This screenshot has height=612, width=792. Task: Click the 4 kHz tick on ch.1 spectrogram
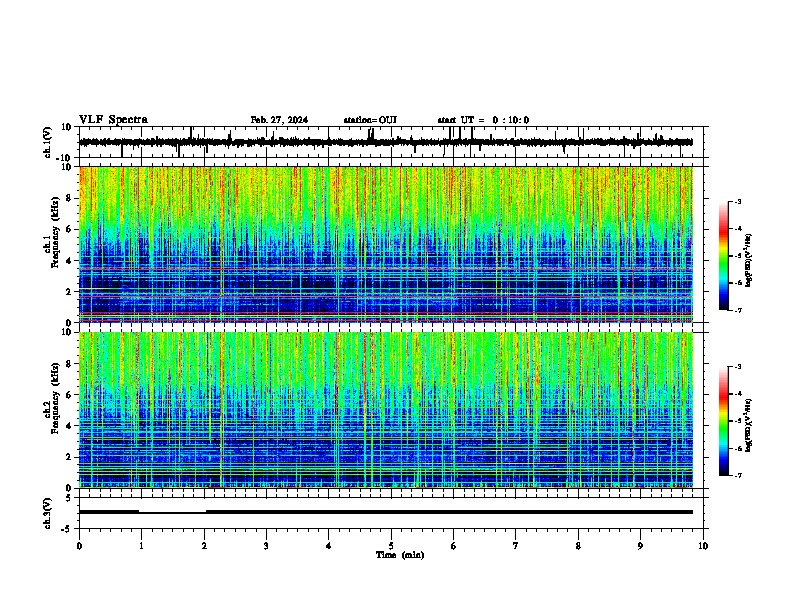coord(69,261)
